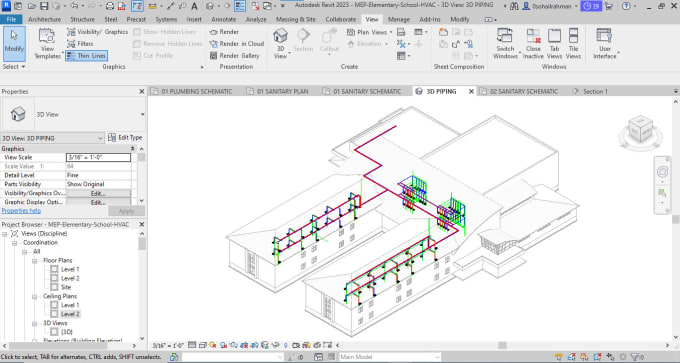The height and width of the screenshot is (363, 680).
Task: Open the user account dropdown
Action: 550,6
